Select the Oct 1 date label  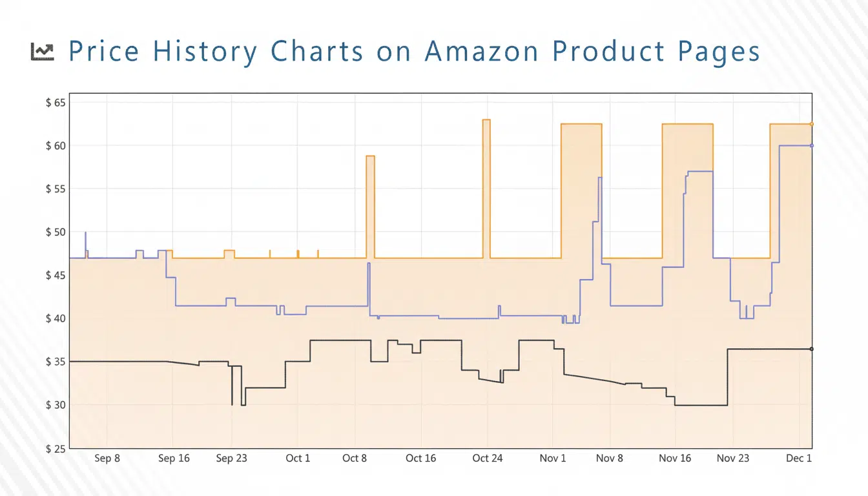pyautogui.click(x=298, y=459)
